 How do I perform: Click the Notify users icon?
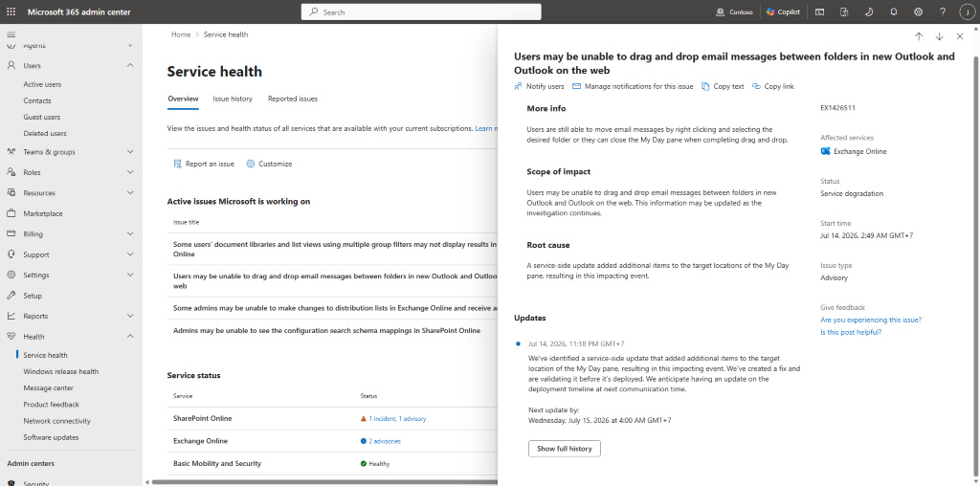coord(518,86)
